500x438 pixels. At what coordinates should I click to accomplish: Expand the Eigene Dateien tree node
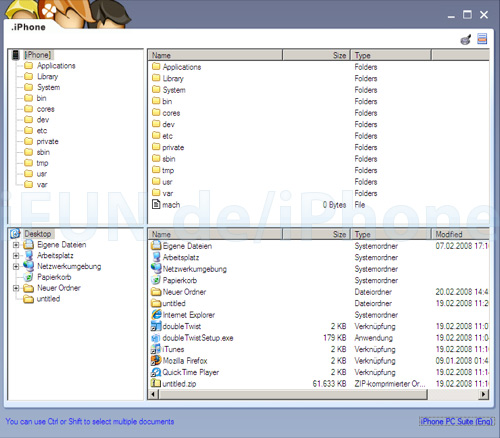[16, 245]
